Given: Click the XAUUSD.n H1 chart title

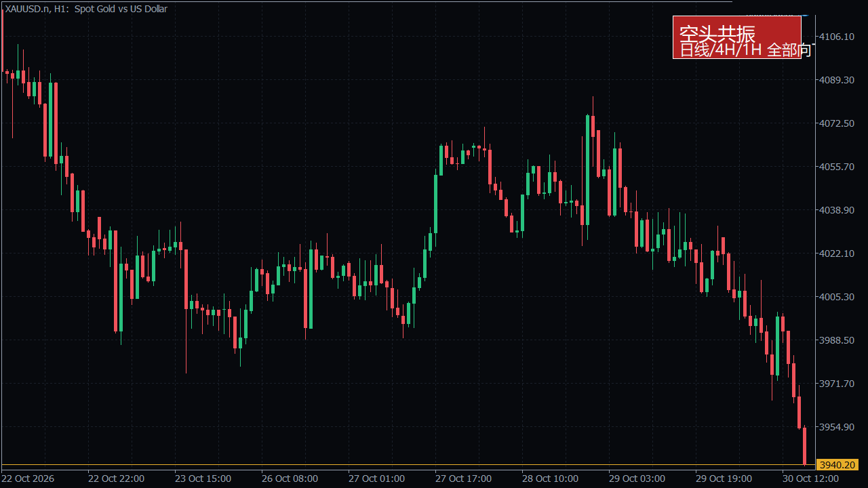Looking at the screenshot, I should click(86, 9).
